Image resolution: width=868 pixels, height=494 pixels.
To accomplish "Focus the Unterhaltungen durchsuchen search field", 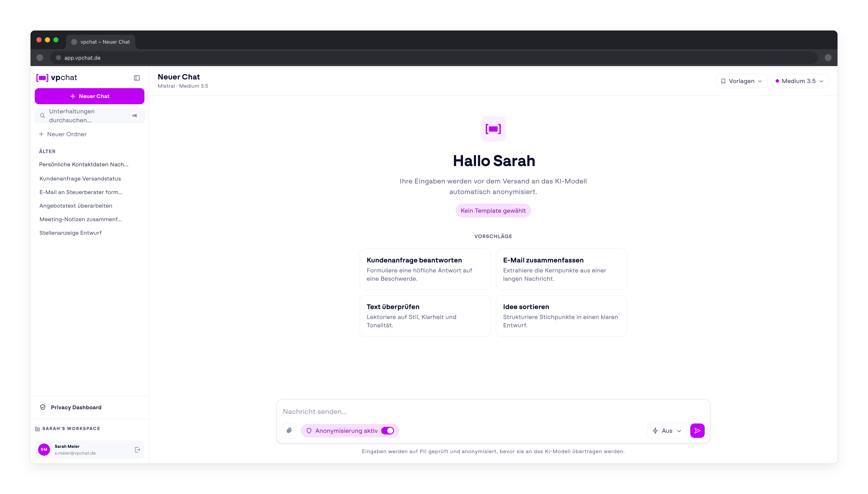I will [x=90, y=116].
